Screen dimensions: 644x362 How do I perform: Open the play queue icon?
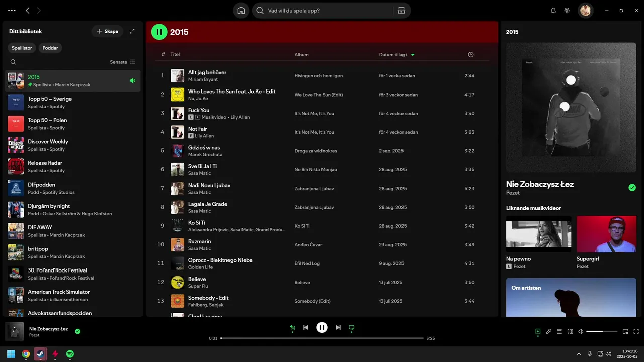click(x=559, y=332)
